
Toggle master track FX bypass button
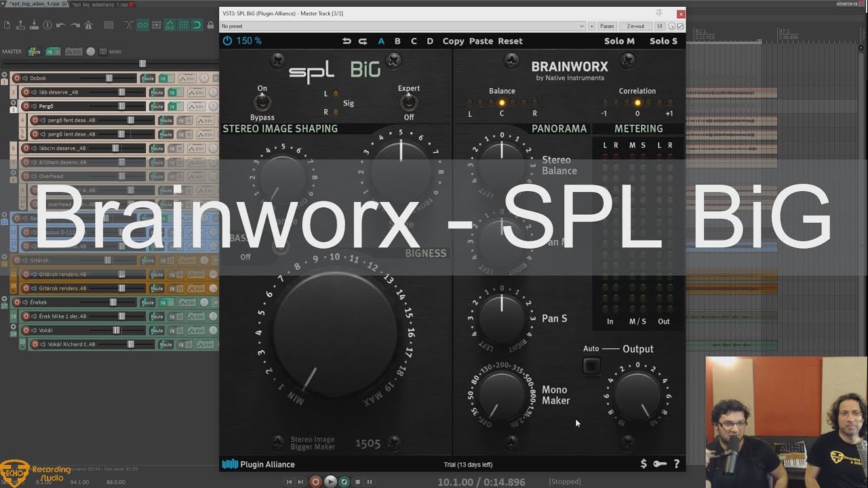pos(57,52)
